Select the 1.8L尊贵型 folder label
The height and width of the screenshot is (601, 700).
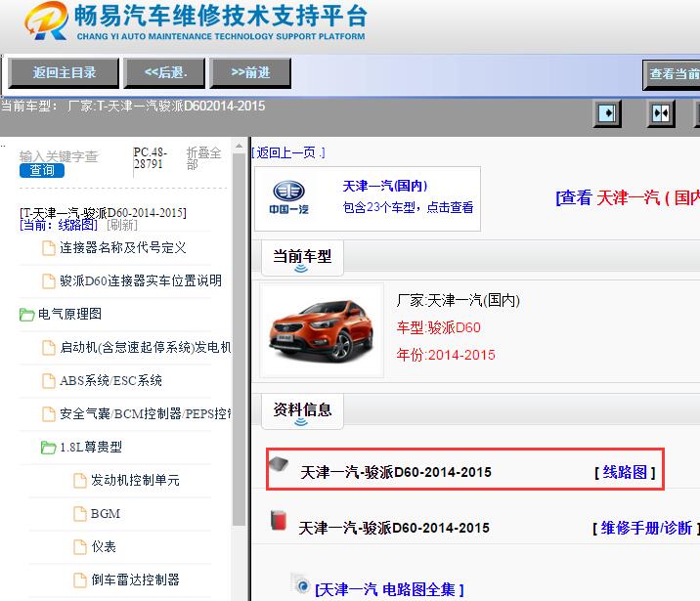[91, 447]
